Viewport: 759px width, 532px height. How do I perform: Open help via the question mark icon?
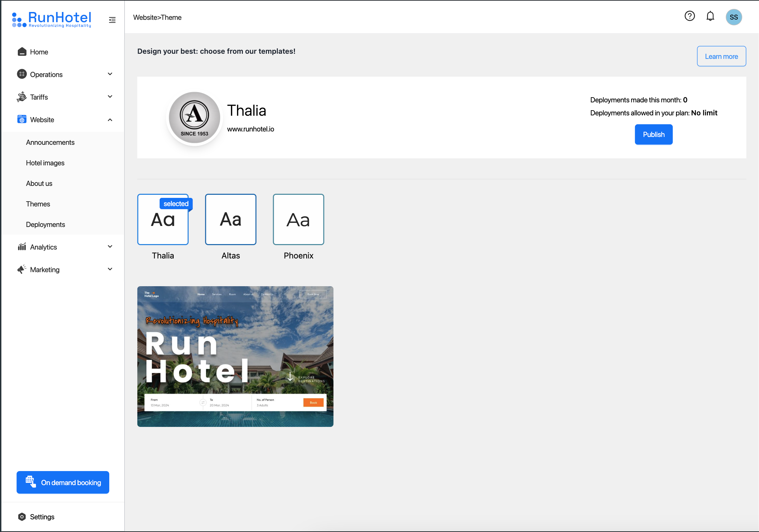click(689, 16)
